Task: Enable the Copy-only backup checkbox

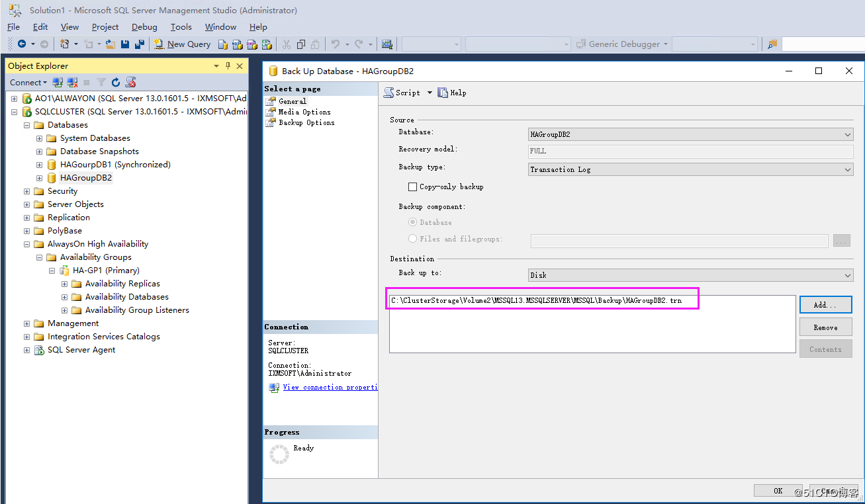Action: 412,187
